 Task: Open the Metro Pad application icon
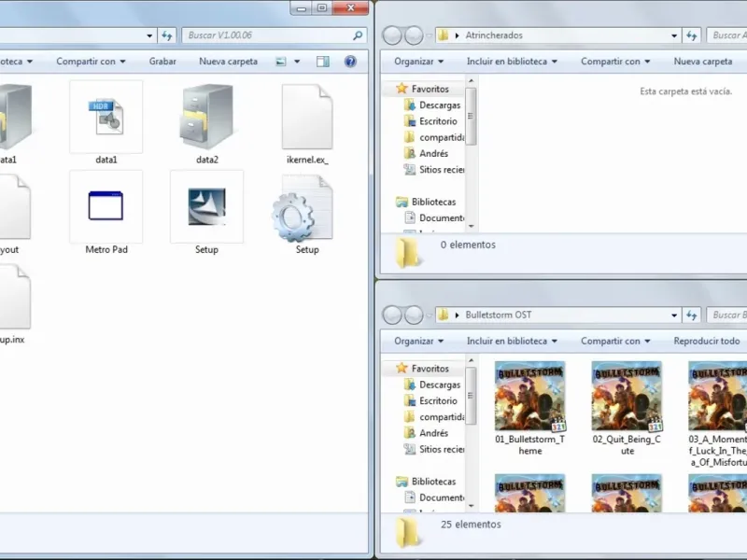106,206
